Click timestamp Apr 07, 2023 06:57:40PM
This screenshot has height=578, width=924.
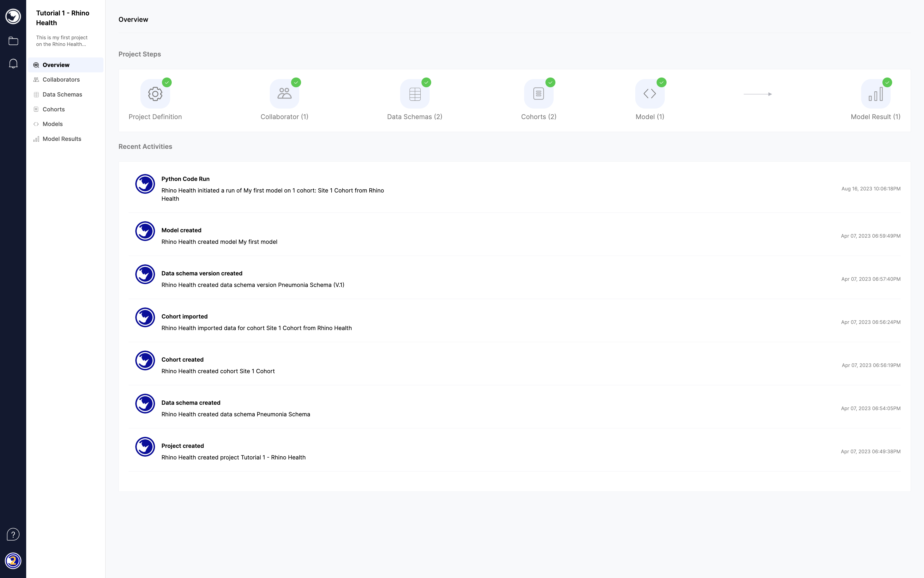871,280
